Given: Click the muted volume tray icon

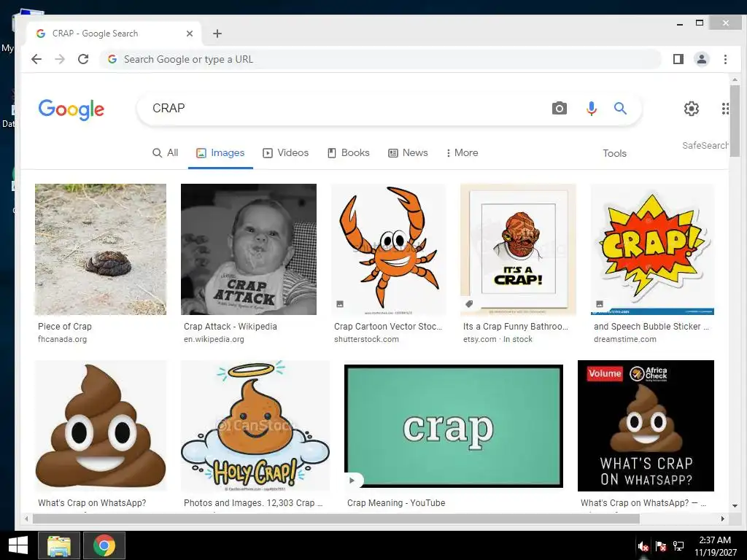Looking at the screenshot, I should (643, 546).
